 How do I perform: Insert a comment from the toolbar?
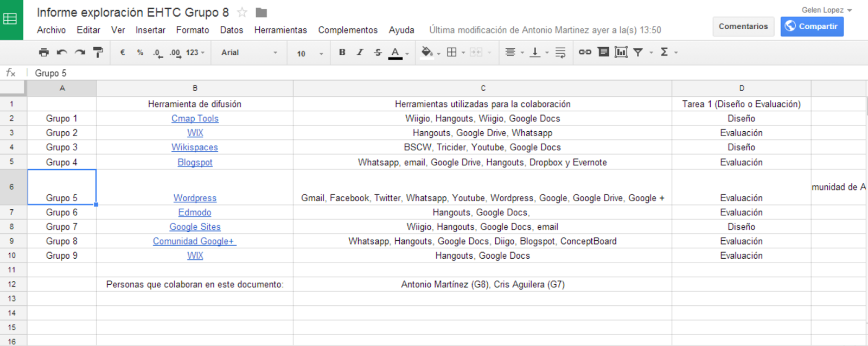[603, 52]
